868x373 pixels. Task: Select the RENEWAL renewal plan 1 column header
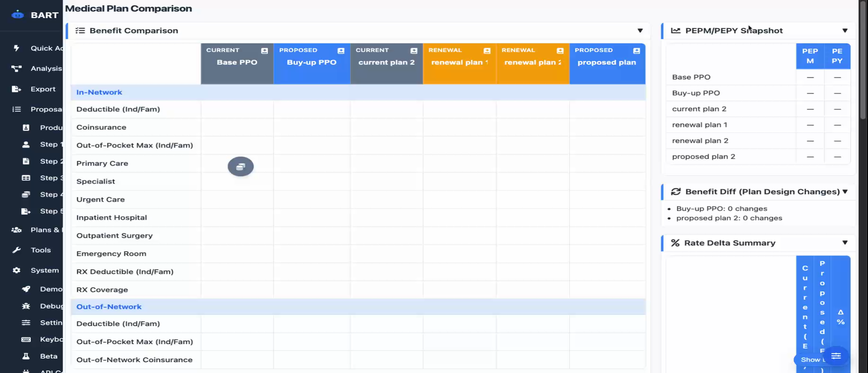(x=460, y=64)
